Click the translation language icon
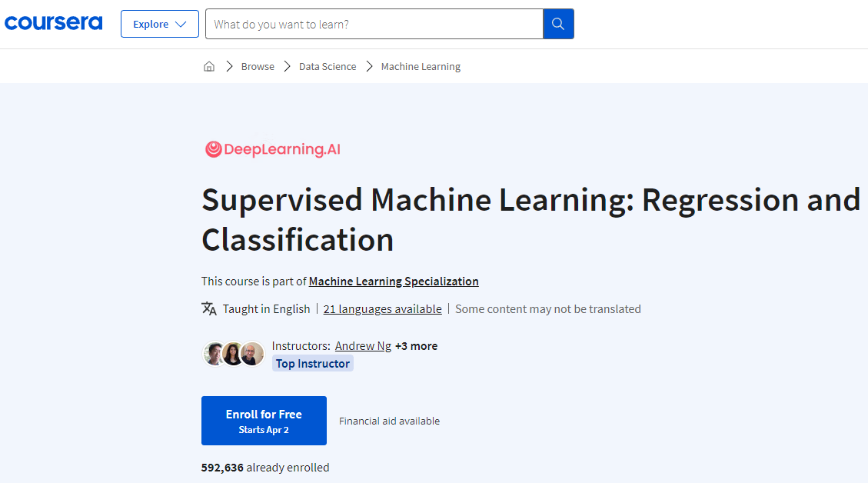This screenshot has height=483, width=868. point(208,308)
